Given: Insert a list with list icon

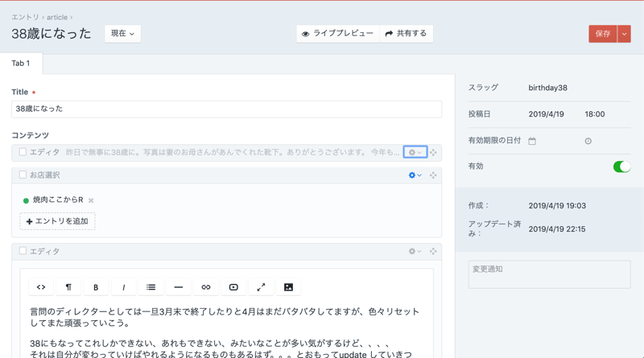Looking at the screenshot, I should coord(151,287).
